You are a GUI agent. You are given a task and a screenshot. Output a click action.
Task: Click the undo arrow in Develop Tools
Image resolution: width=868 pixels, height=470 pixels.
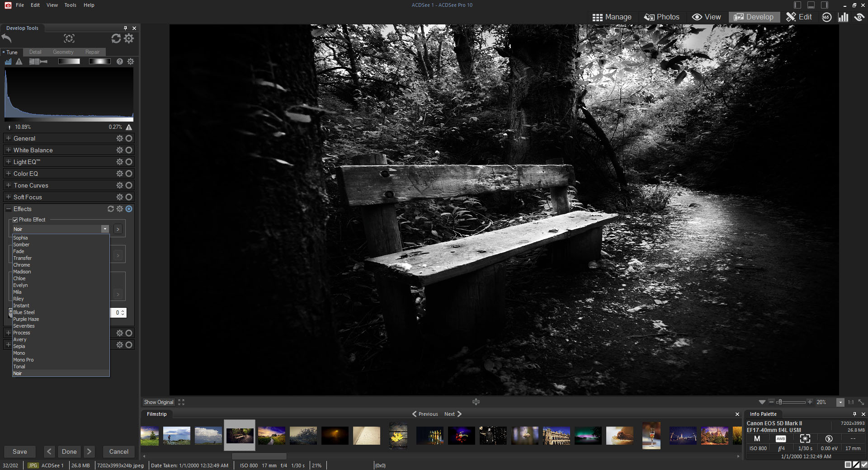coord(7,38)
